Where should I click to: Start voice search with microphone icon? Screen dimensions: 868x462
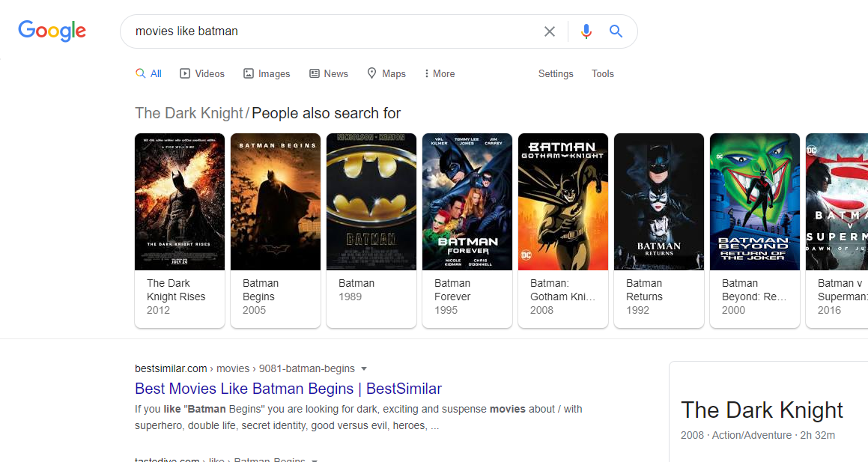pyautogui.click(x=586, y=31)
